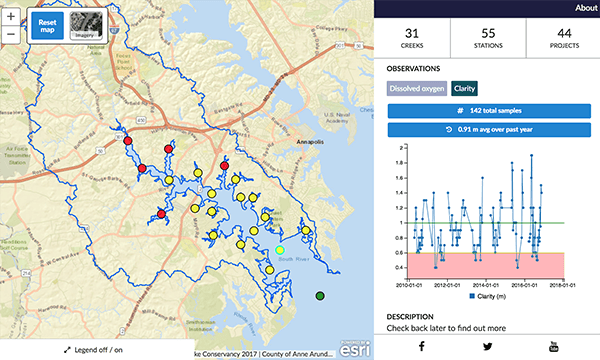
Task: Click the 142 total samples bar
Action: (x=489, y=111)
